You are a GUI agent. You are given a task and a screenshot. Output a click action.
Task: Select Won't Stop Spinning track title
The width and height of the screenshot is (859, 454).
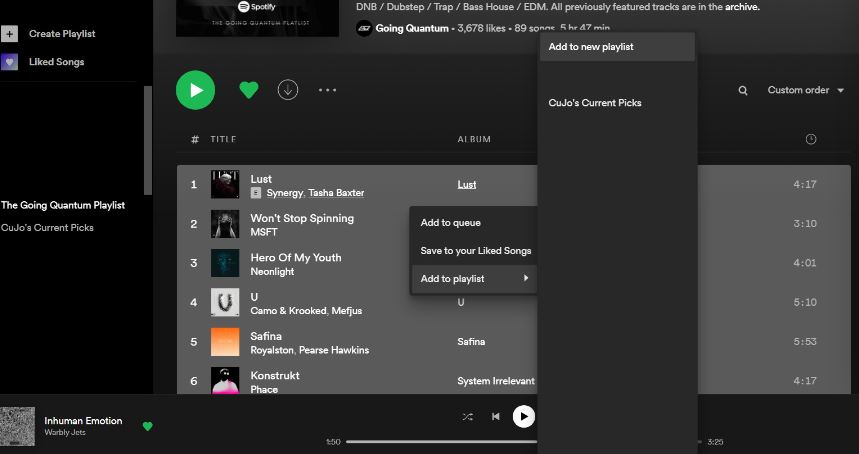pyautogui.click(x=302, y=218)
